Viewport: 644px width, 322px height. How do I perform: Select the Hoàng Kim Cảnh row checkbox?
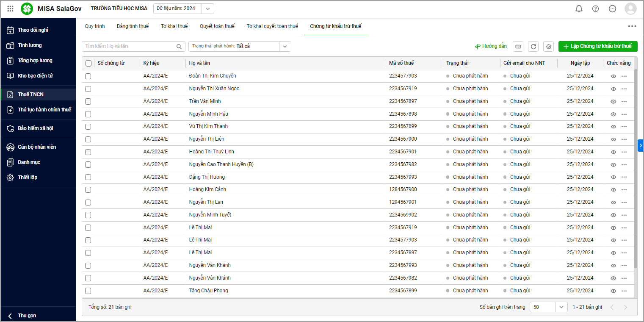click(x=88, y=190)
